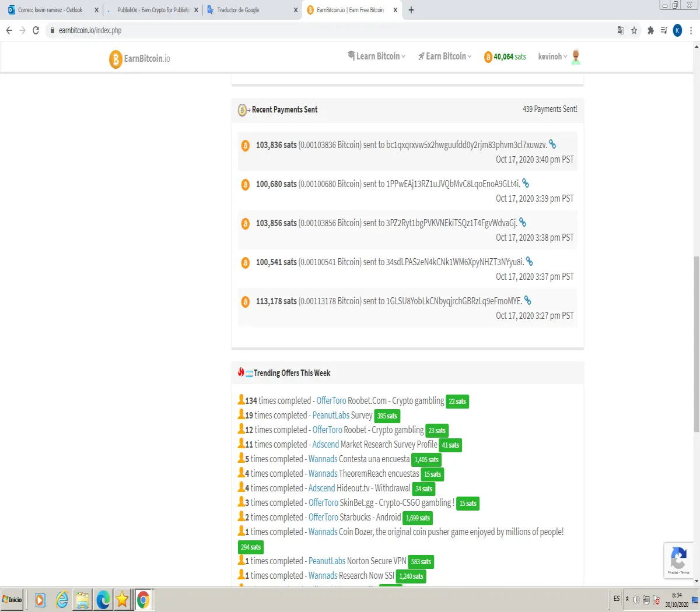Click the 439 Payments Sent! text
This screenshot has height=612, width=700.
pos(549,109)
